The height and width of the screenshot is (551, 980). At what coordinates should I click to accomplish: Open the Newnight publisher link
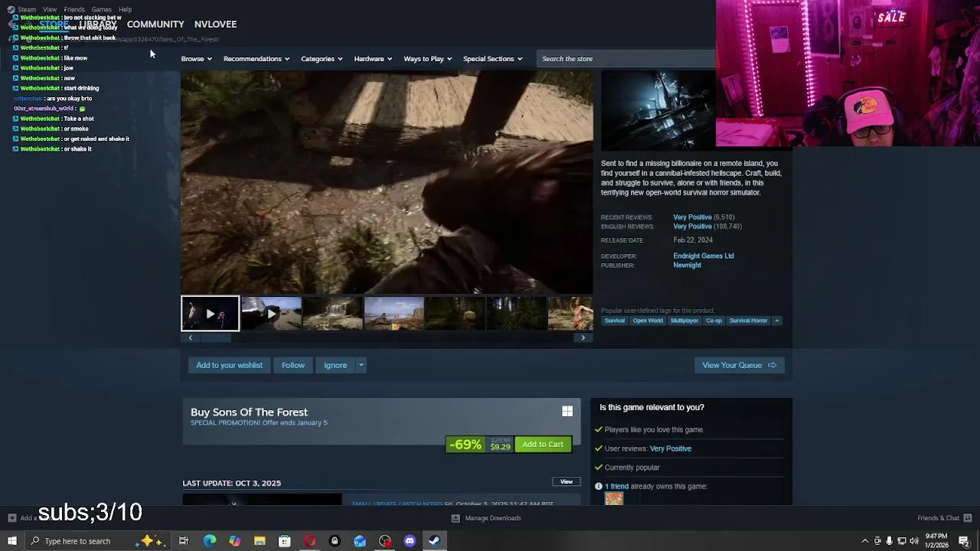pos(687,265)
